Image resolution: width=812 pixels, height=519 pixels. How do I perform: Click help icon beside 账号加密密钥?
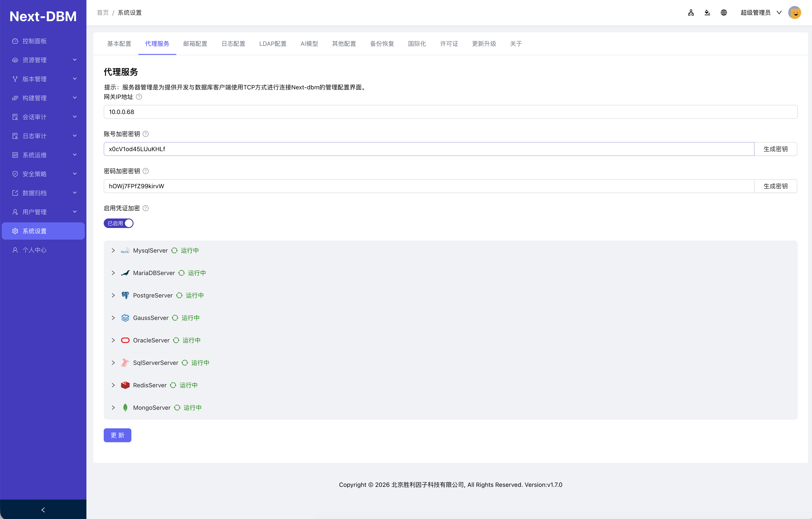tap(146, 134)
